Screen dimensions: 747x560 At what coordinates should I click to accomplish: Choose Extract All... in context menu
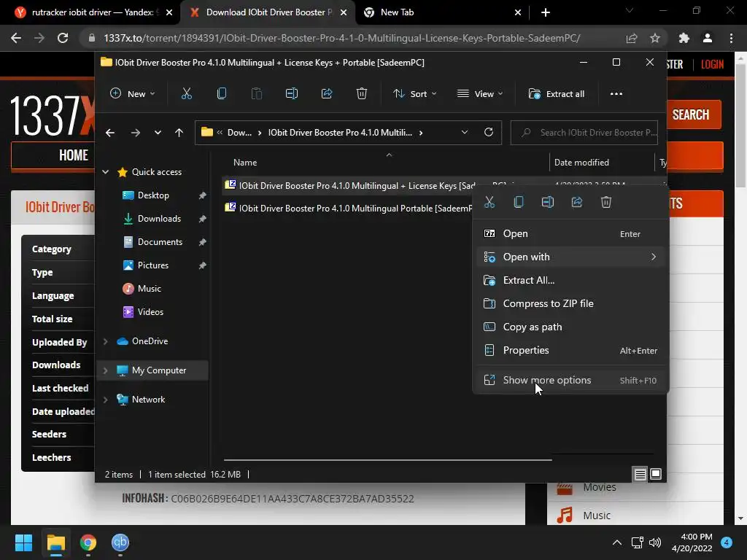point(570,281)
